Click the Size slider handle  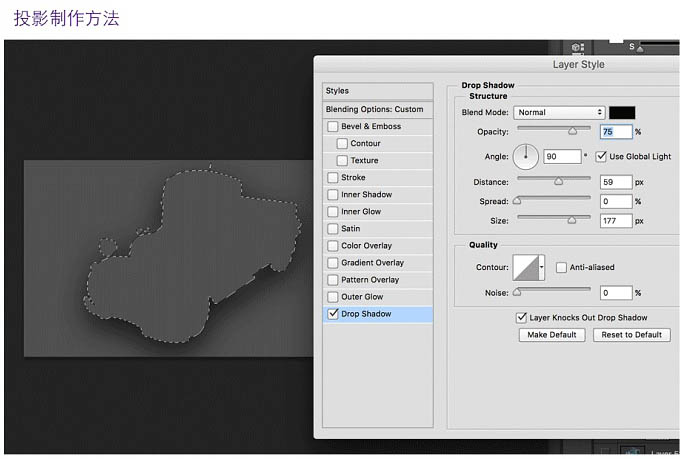pos(572,220)
